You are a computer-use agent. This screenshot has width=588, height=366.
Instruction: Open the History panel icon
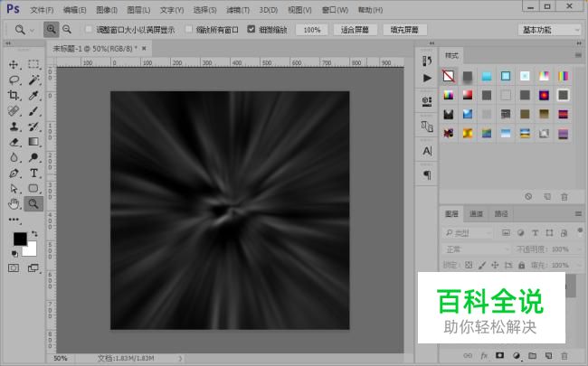(x=427, y=61)
